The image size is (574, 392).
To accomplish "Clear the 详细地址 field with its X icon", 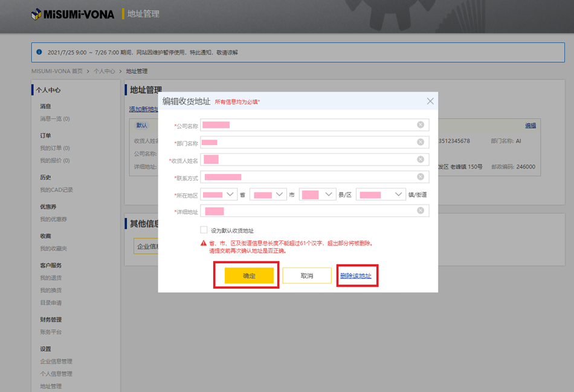I will point(421,211).
